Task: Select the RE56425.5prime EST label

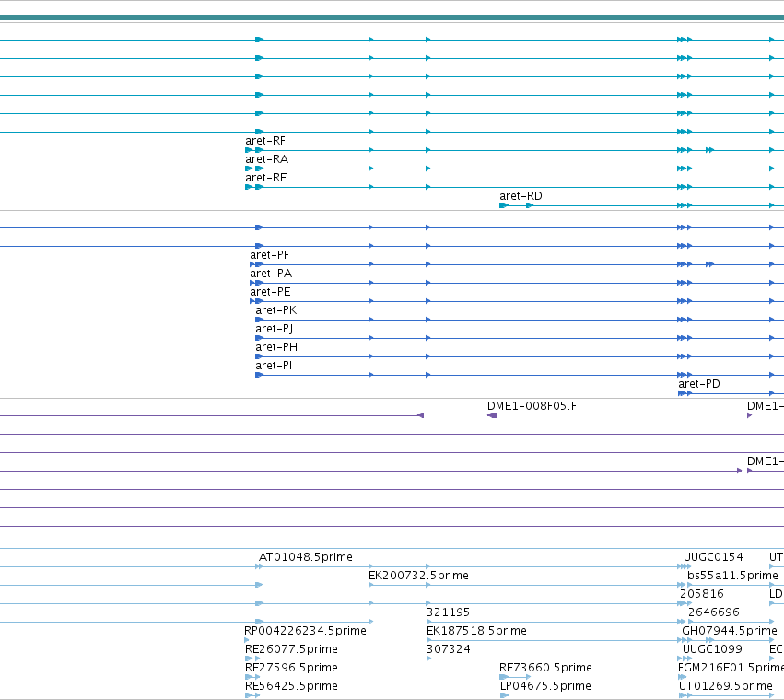Action: click(291, 686)
